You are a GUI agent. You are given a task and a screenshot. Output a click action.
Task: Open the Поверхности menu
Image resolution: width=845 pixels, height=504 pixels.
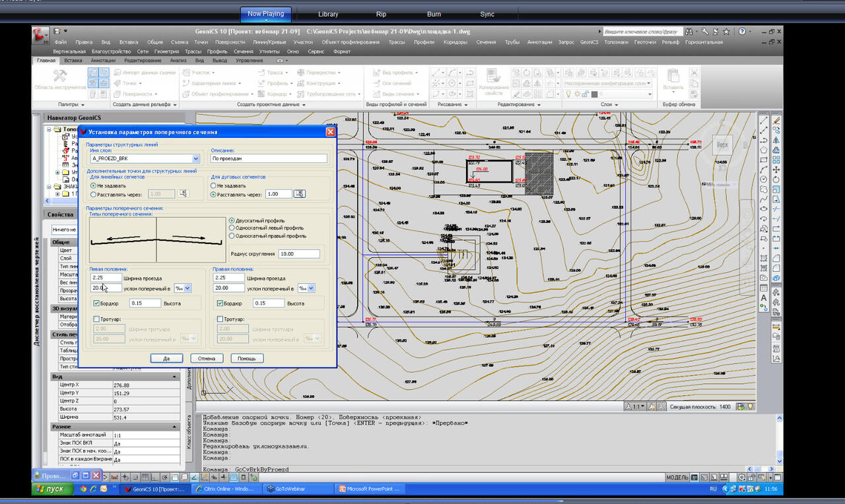[230, 42]
